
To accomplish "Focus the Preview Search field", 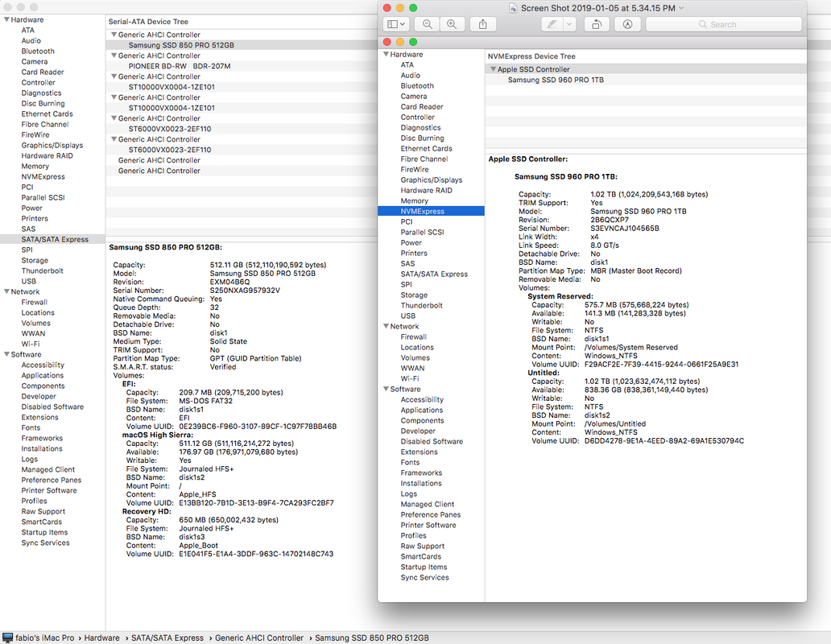I will [723, 24].
